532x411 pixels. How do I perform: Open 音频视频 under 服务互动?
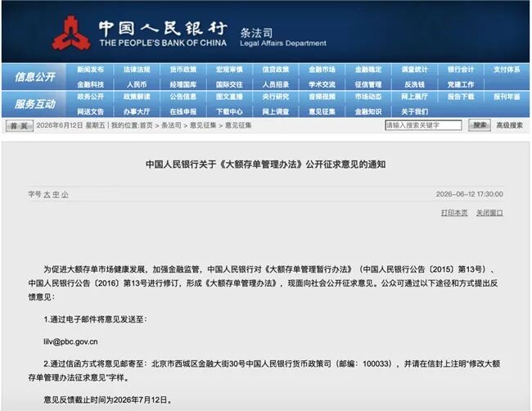(x=322, y=97)
